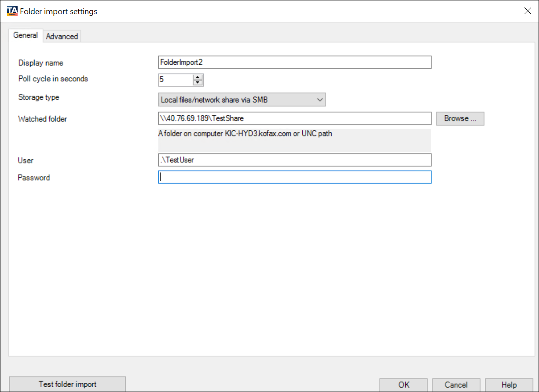Switch to the General tab

(26, 36)
